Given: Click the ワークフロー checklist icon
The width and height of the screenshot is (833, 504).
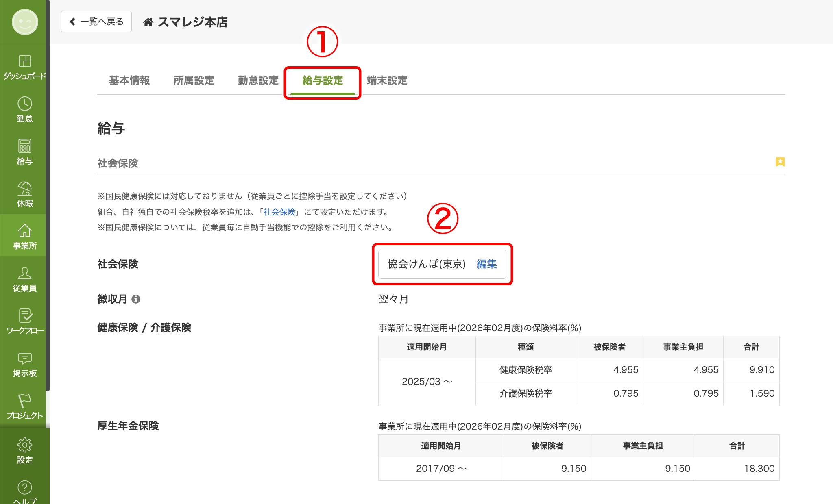Looking at the screenshot, I should pos(24,316).
